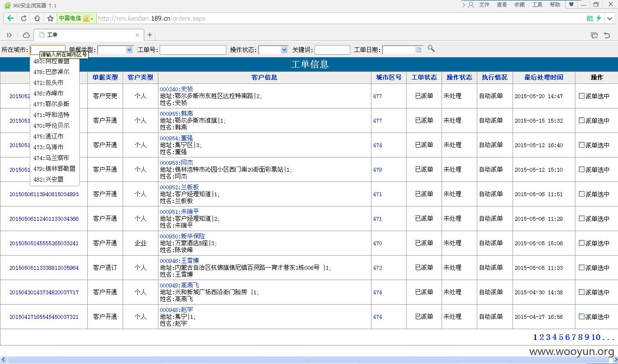Go to page 5 of results
Viewport: 618px width, 364px height.
point(561,337)
